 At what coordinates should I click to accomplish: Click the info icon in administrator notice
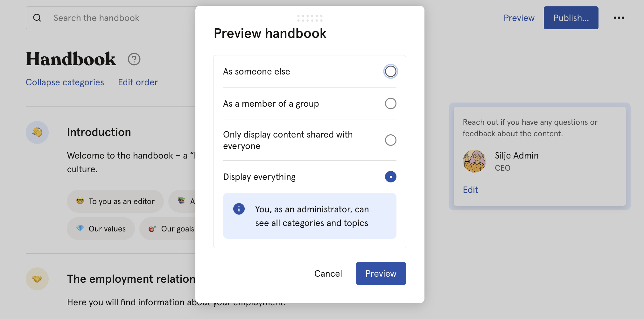239,209
